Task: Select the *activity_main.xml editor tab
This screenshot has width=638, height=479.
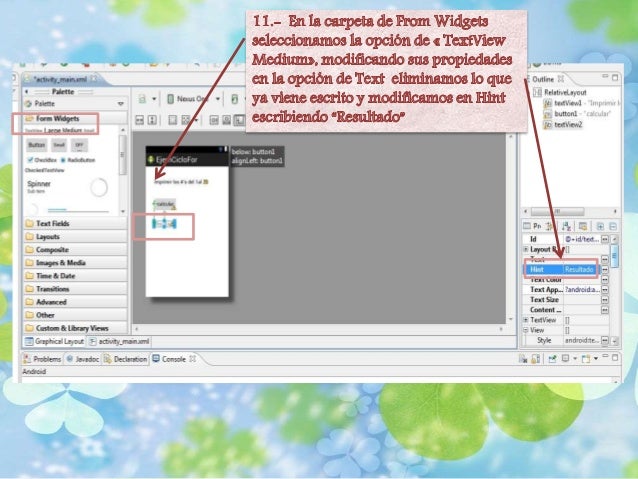Action: (60, 79)
